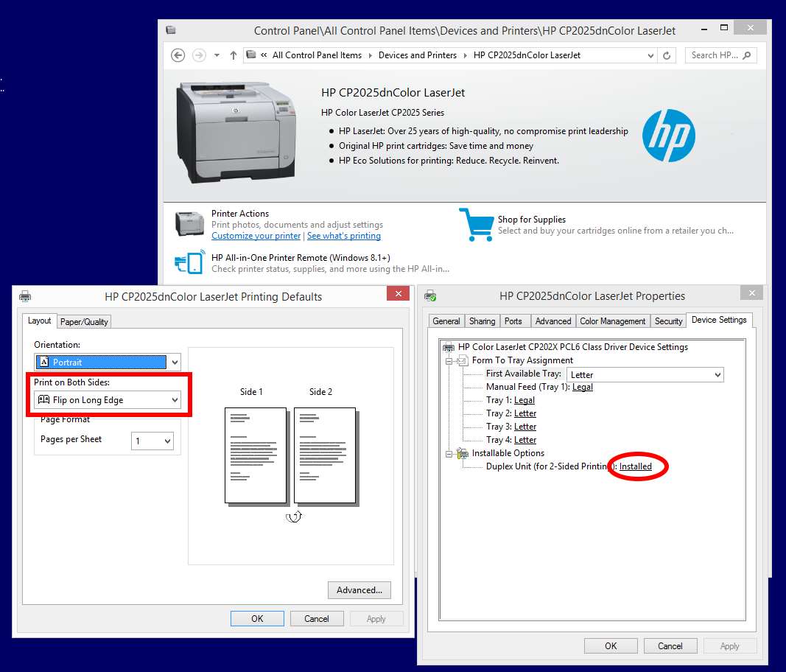The image size is (786, 672).
Task: Open the Advanced... button in Printing Defaults
Action: (x=359, y=590)
